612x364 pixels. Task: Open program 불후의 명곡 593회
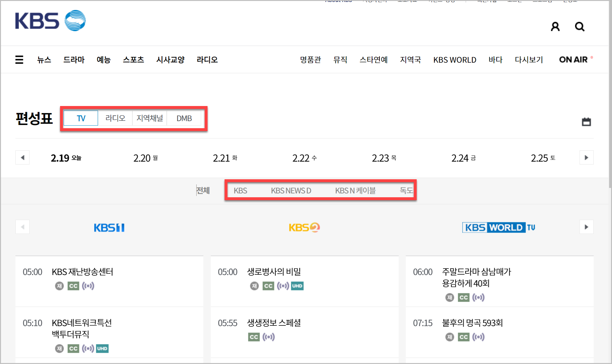pos(472,323)
